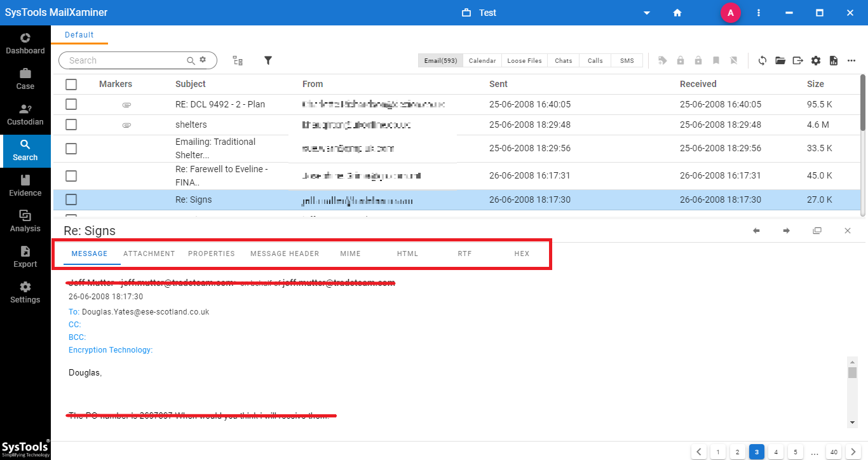Select the Chats tab
Viewport: 868px width, 460px height.
tap(564, 60)
